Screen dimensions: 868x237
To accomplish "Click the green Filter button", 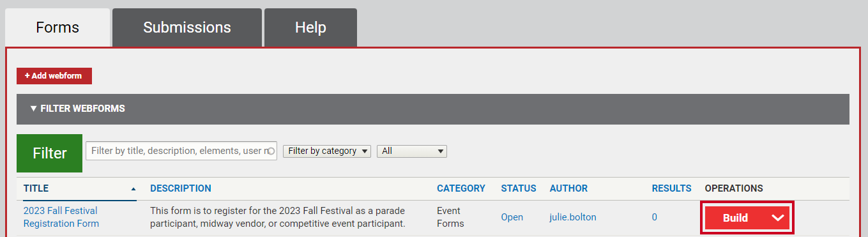I will coord(50,153).
